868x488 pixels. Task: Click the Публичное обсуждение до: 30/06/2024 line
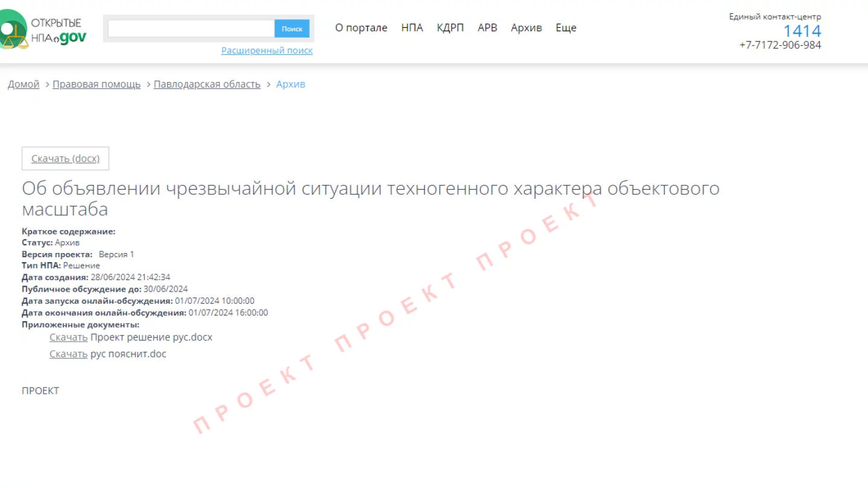[x=105, y=289]
